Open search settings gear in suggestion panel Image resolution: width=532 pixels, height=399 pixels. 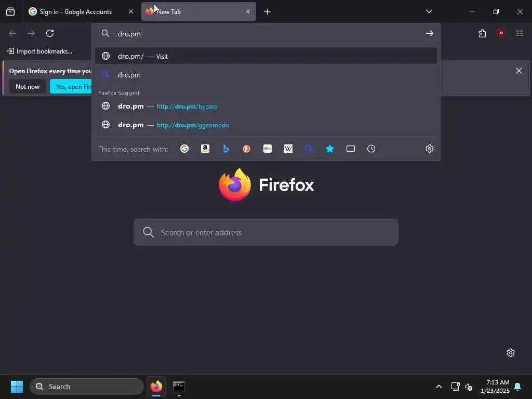[x=430, y=149]
